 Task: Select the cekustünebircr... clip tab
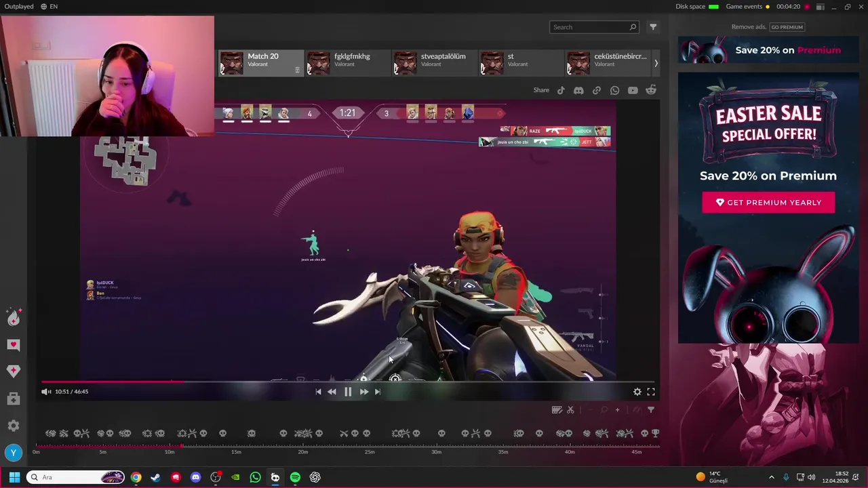click(x=608, y=63)
